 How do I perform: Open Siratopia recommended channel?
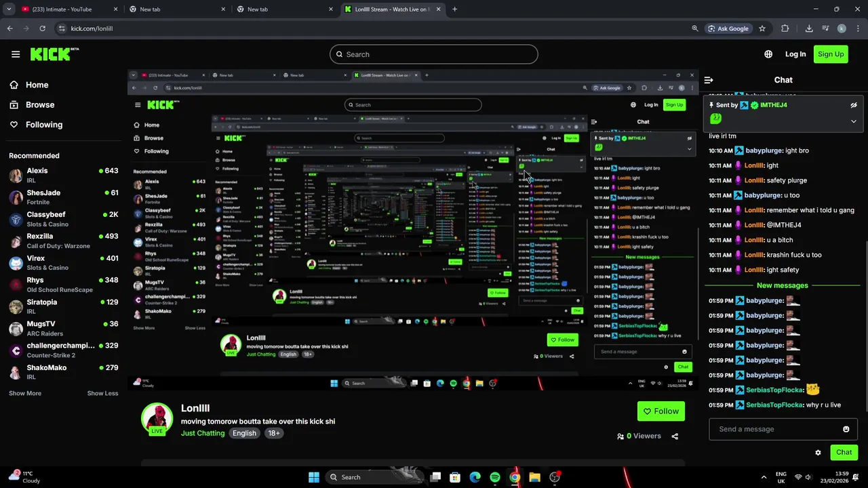(x=63, y=306)
